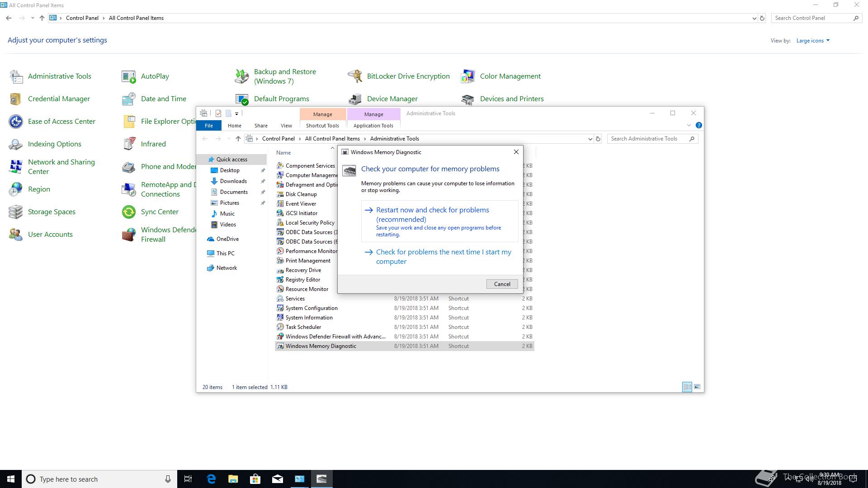
Task: Expand the Explorer ribbon chevron
Action: click(x=689, y=125)
